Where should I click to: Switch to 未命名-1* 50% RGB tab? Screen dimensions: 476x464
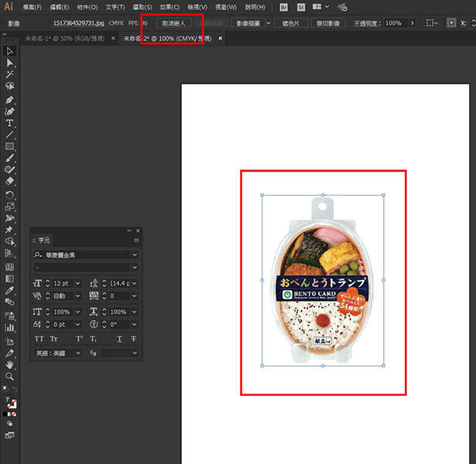pyautogui.click(x=65, y=39)
